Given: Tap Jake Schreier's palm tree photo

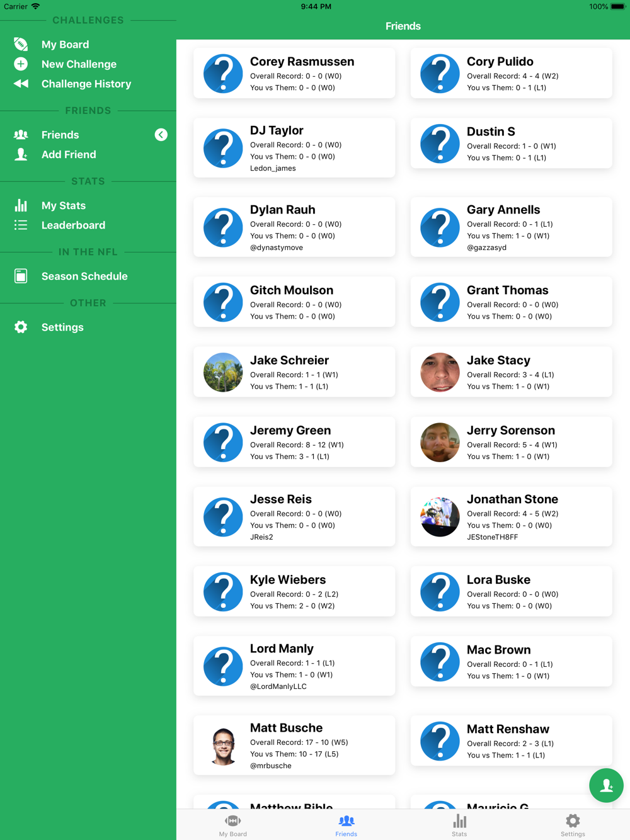Looking at the screenshot, I should pyautogui.click(x=223, y=372).
